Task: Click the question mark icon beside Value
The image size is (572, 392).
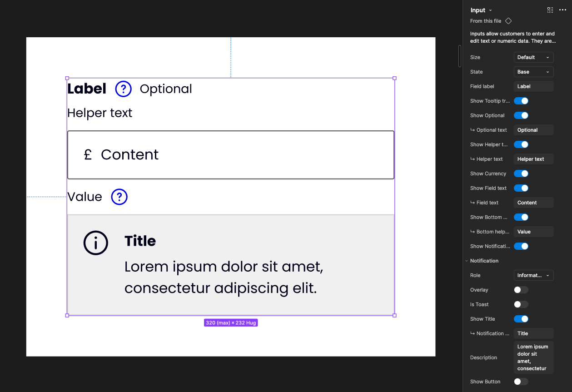Action: click(x=119, y=197)
